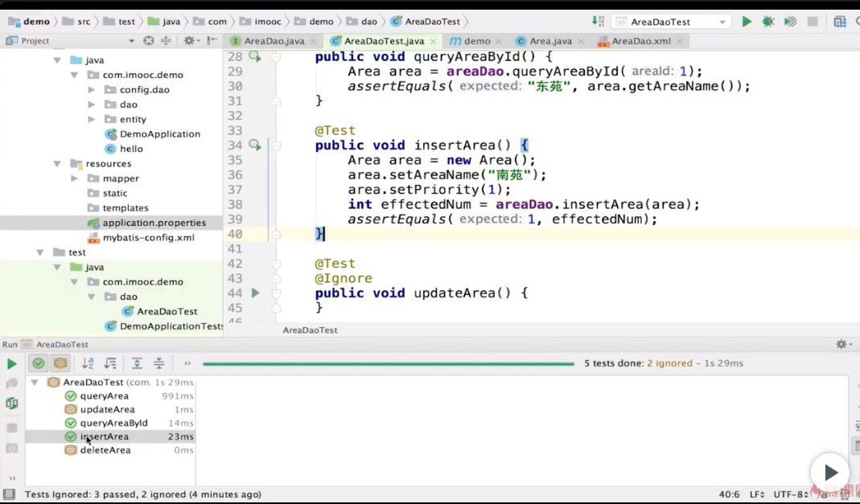The width and height of the screenshot is (860, 504).
Task: Hide the Project tool window
Action: (x=213, y=40)
